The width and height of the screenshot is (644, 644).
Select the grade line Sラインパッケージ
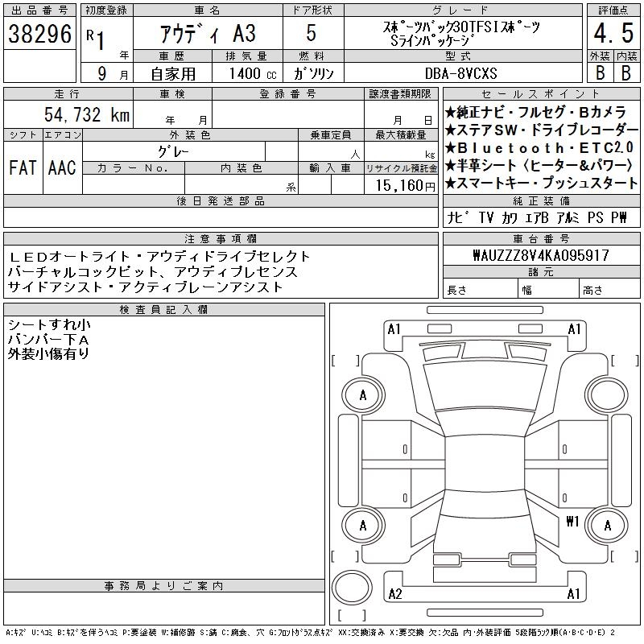(432, 41)
